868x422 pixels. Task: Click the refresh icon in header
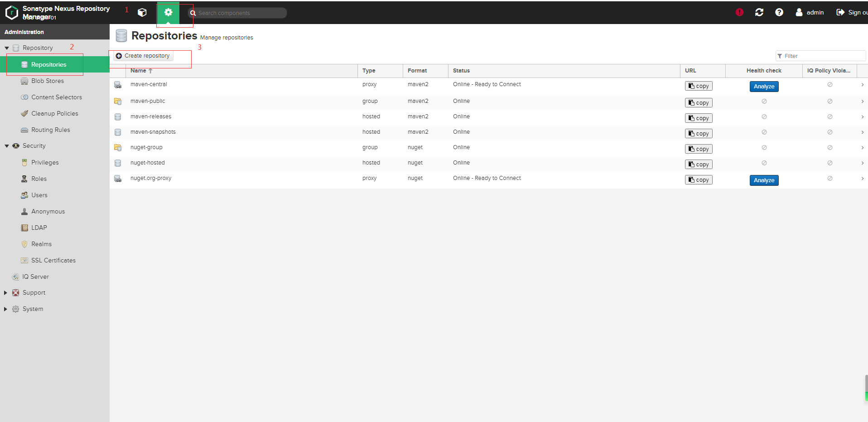pyautogui.click(x=759, y=12)
